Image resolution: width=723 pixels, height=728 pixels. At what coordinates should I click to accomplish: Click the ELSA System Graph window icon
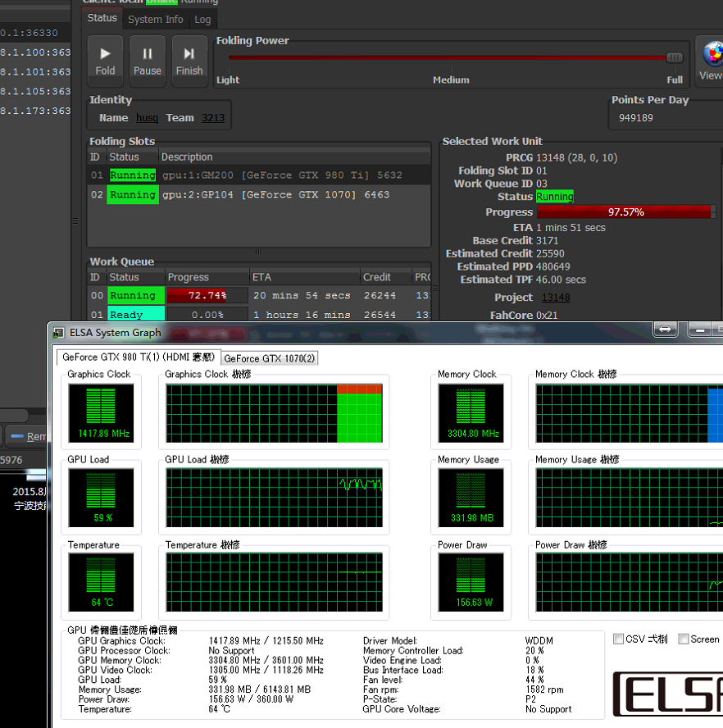coord(58,333)
